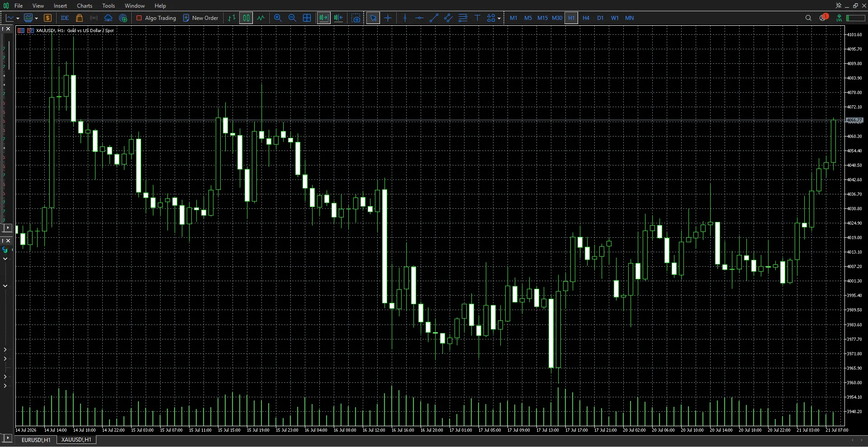The width and height of the screenshot is (868, 447).
Task: Click the connection status level bar
Action: (855, 18)
